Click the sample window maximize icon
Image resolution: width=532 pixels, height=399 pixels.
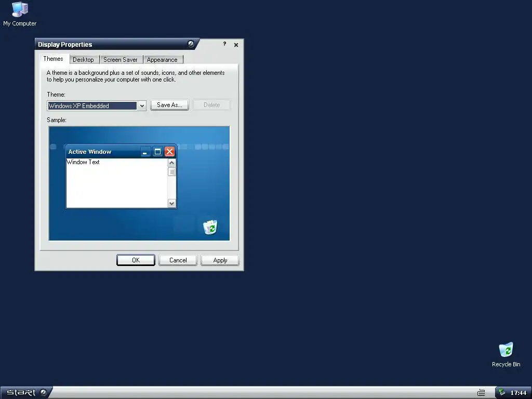[157, 152]
